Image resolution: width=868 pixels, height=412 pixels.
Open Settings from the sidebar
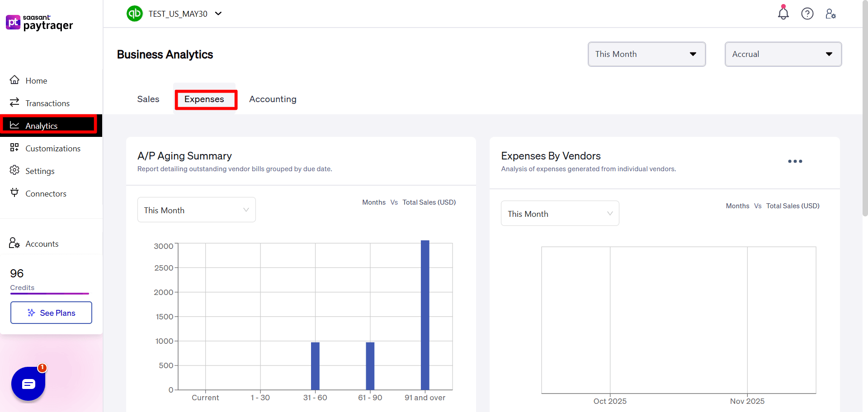[x=40, y=171]
